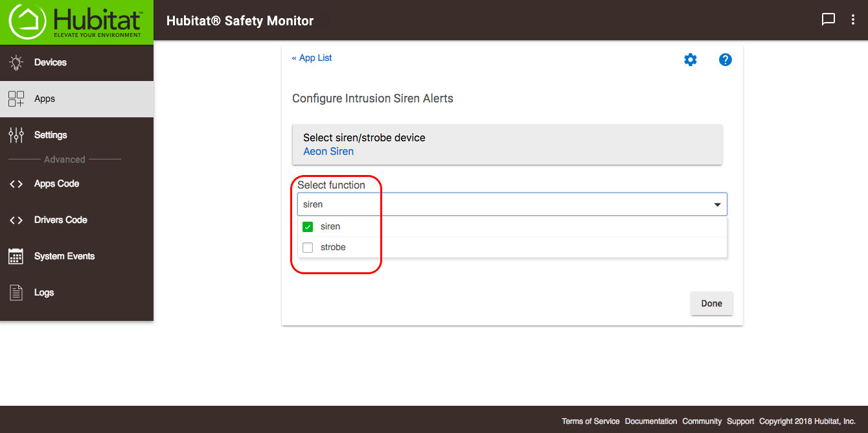This screenshot has width=868, height=433.
Task: Click the Hubitat® Safety Monitor title
Action: [240, 21]
